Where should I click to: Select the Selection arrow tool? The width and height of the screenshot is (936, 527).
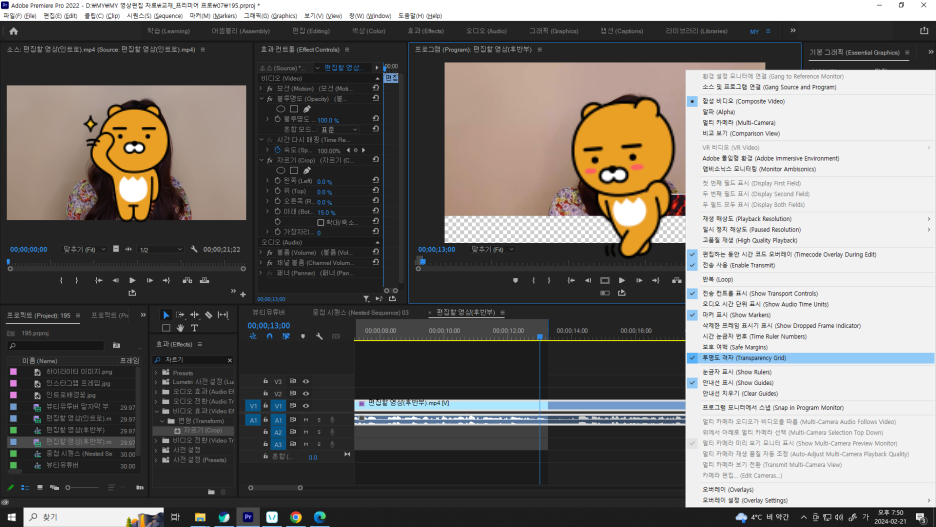pyautogui.click(x=166, y=315)
